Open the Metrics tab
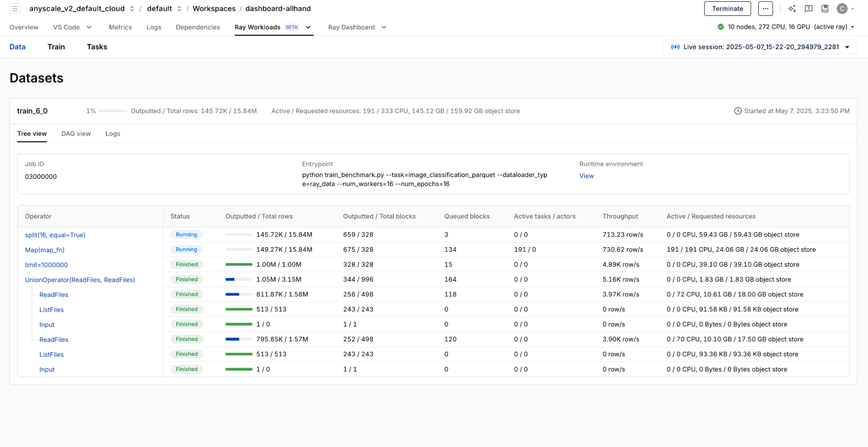This screenshot has width=868, height=447. click(x=120, y=27)
